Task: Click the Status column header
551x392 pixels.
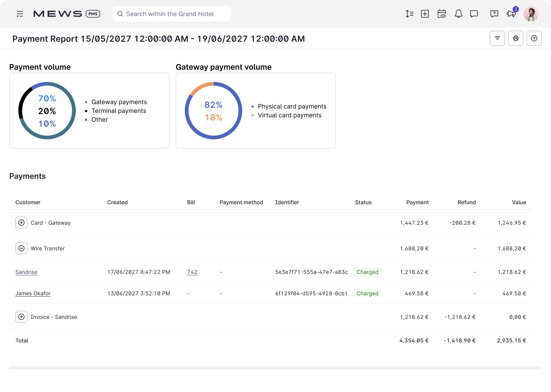Action: (363, 202)
